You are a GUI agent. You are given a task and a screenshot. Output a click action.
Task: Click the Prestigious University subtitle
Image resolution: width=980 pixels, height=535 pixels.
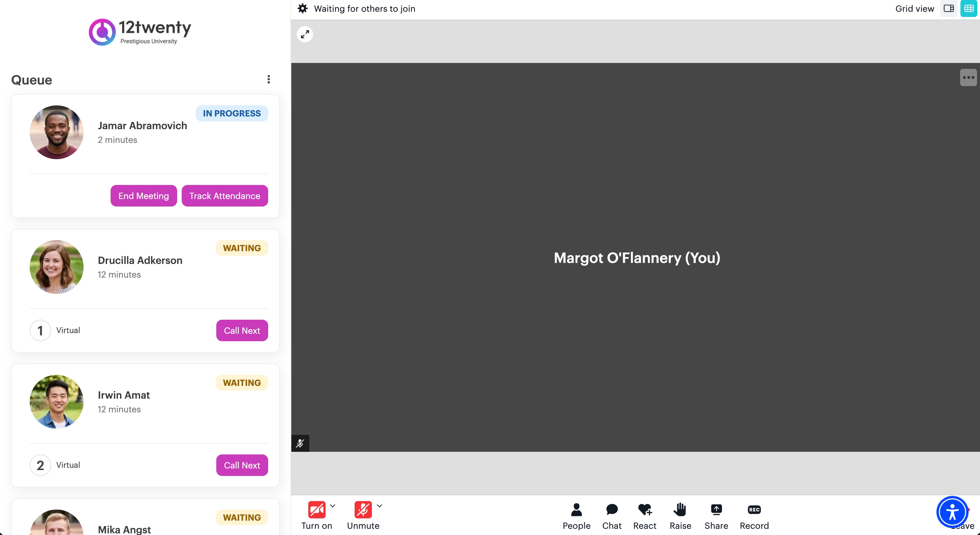click(148, 41)
